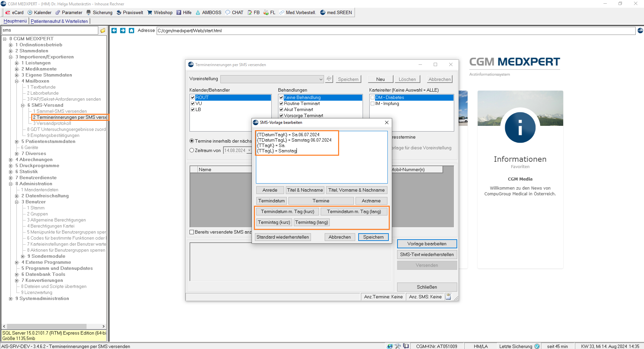Uncheck the LB calendar checkbox
Image resolution: width=644 pixels, height=349 pixels.
193,109
